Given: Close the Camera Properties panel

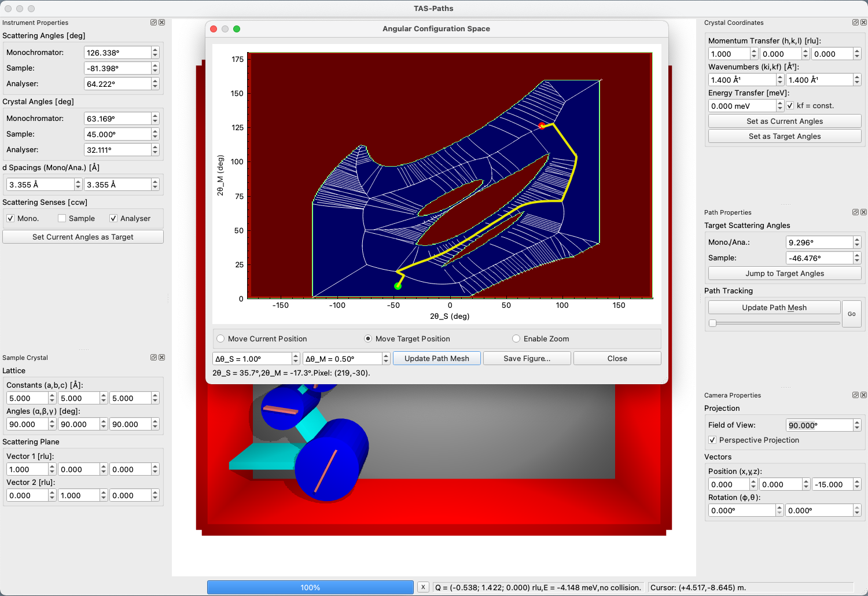Looking at the screenshot, I should pos(863,395).
